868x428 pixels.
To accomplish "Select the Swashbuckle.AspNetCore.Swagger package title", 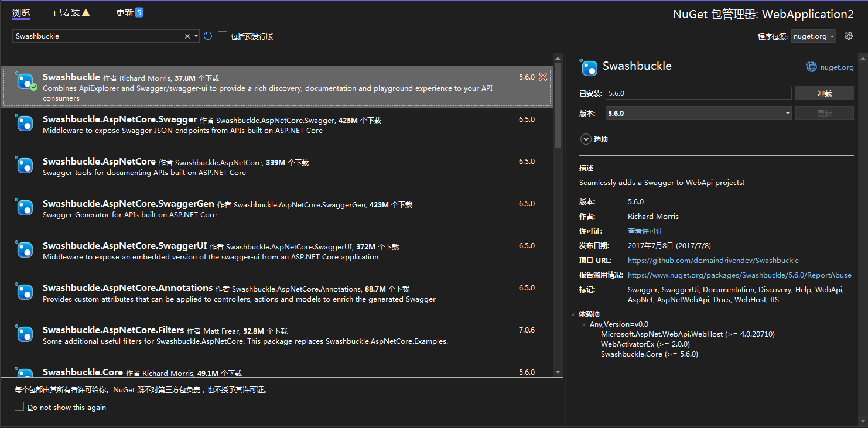I will [119, 119].
